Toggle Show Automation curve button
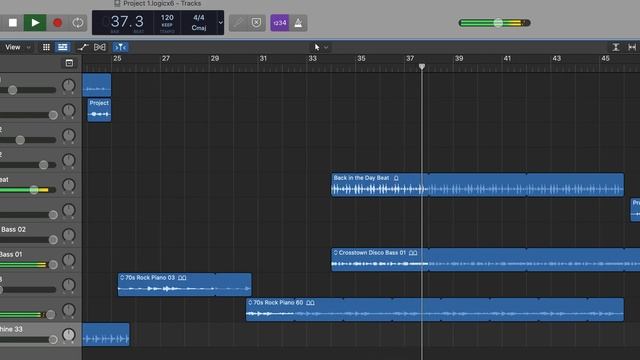Screen dimensions: 640x360 click(83, 47)
